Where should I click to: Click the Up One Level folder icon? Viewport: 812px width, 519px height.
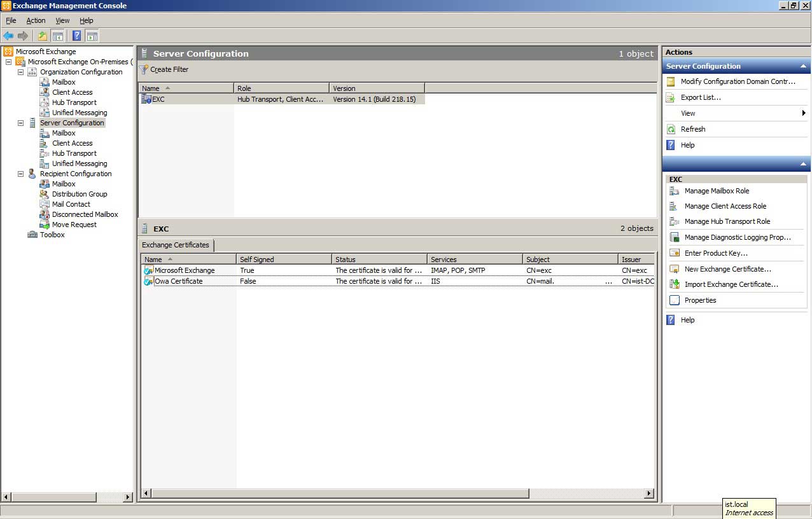tap(43, 36)
